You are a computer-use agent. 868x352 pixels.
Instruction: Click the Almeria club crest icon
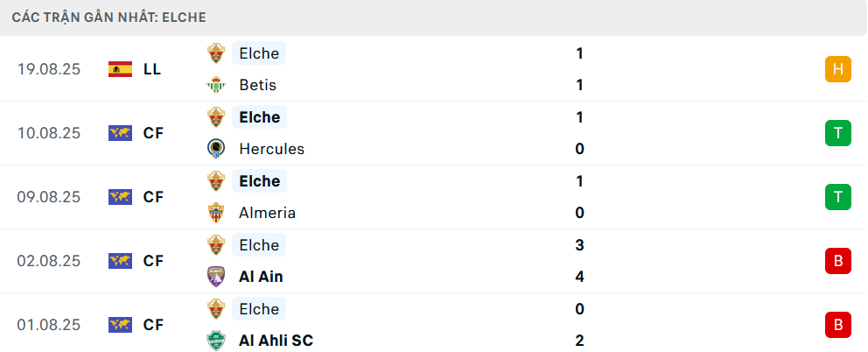tap(216, 213)
